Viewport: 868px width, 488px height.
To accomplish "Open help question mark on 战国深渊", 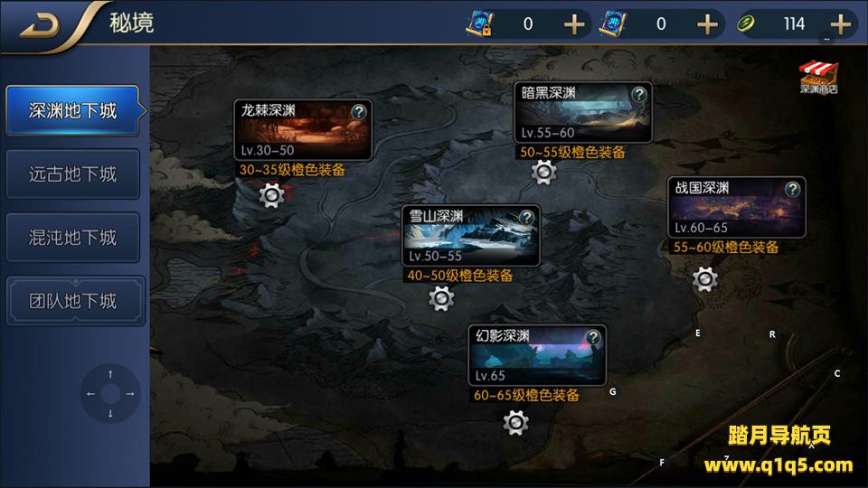I will [x=792, y=189].
